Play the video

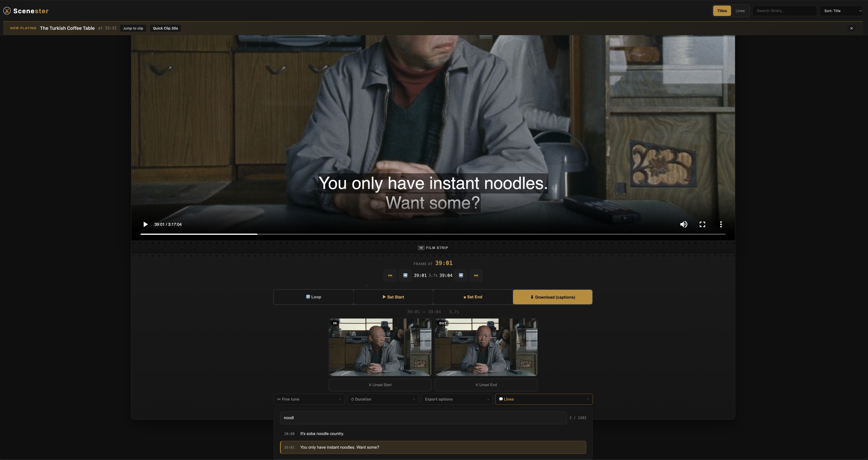point(146,224)
